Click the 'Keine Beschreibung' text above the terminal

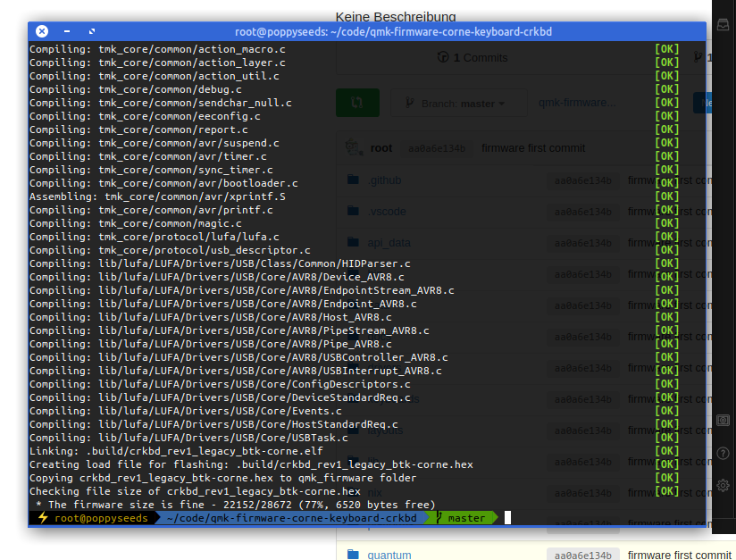(396, 17)
